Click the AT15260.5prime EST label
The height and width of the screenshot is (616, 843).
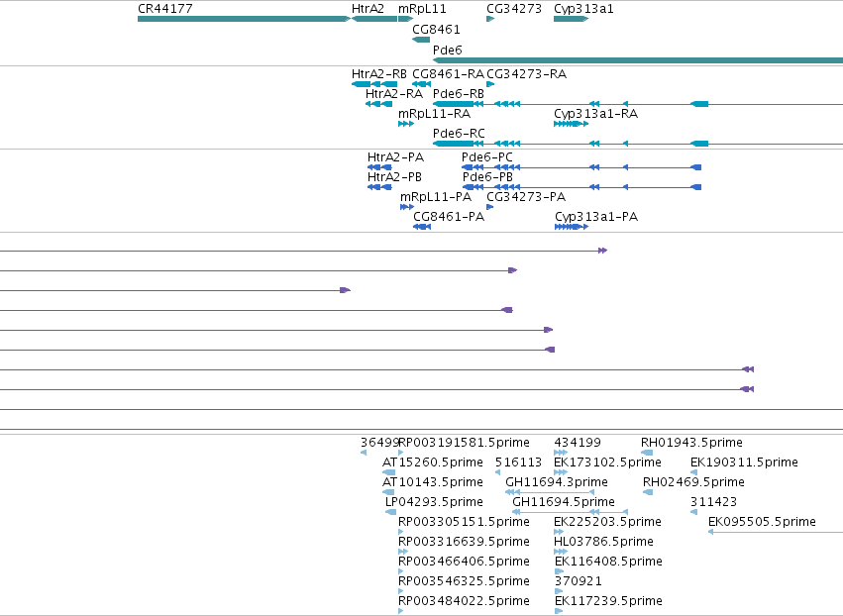pos(433,462)
